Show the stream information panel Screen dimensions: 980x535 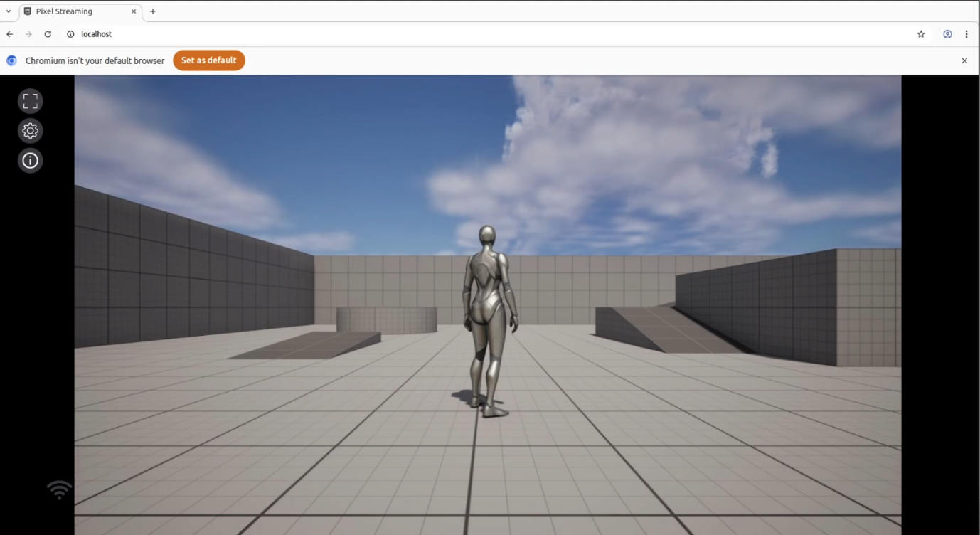point(30,161)
